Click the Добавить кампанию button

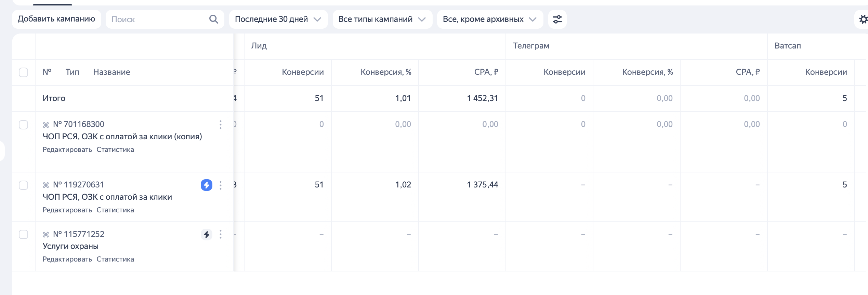point(56,19)
